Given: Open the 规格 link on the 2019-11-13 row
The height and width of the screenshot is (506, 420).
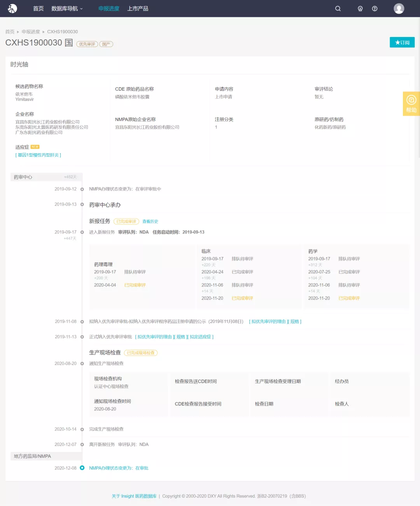Looking at the screenshot, I should (x=181, y=337).
